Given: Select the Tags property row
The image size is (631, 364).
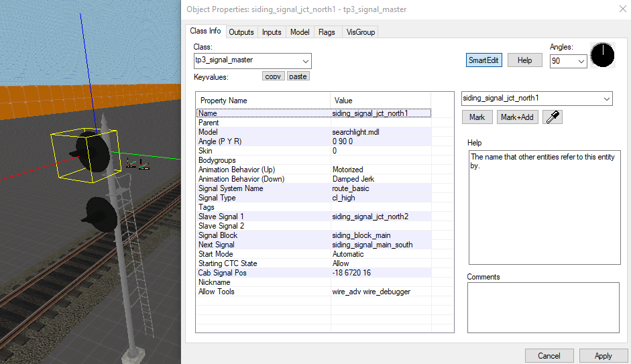Looking at the screenshot, I should coord(314,207).
